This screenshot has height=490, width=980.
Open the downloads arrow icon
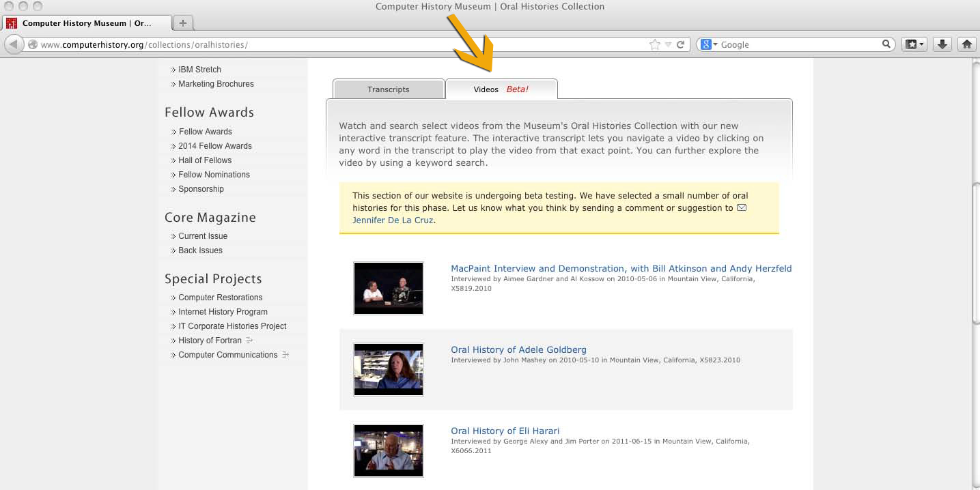[x=942, y=44]
